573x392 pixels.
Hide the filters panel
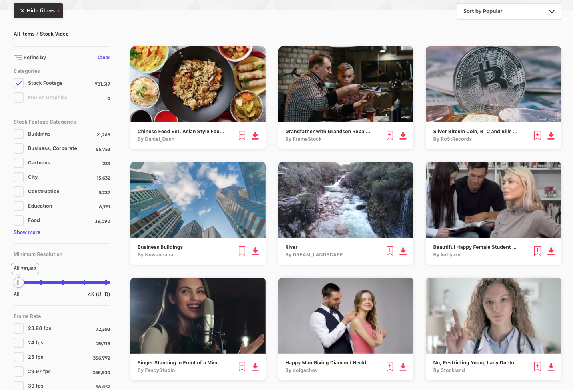coord(38,11)
